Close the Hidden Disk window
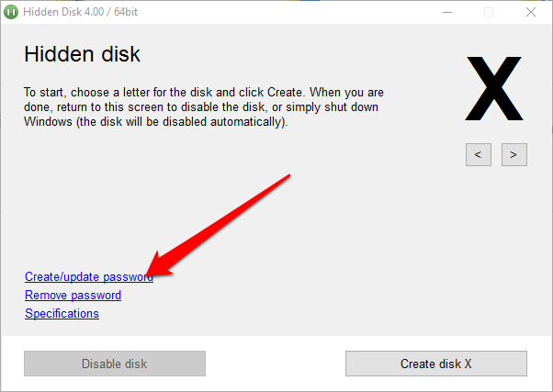553x392 pixels. click(x=531, y=13)
